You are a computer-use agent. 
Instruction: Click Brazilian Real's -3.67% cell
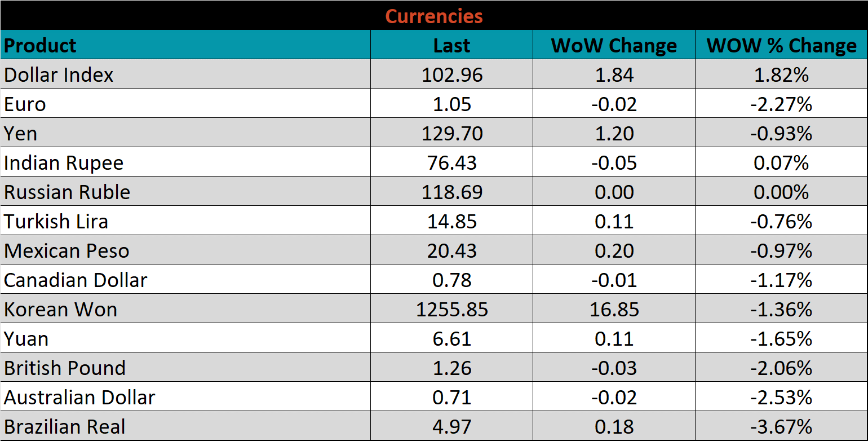(781, 427)
